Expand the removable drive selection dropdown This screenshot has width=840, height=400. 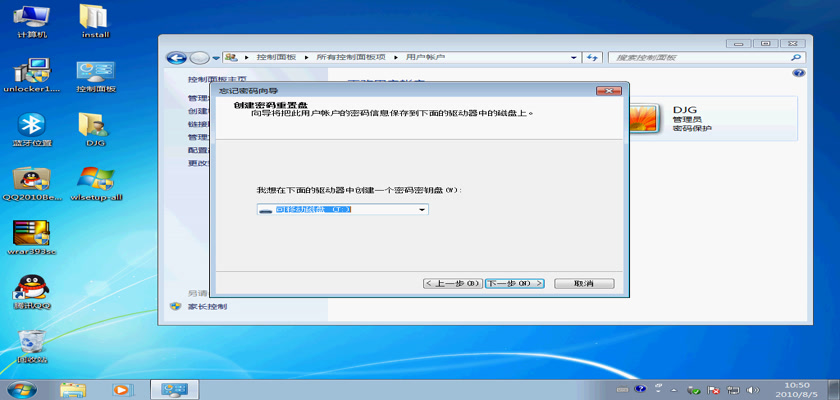point(422,210)
